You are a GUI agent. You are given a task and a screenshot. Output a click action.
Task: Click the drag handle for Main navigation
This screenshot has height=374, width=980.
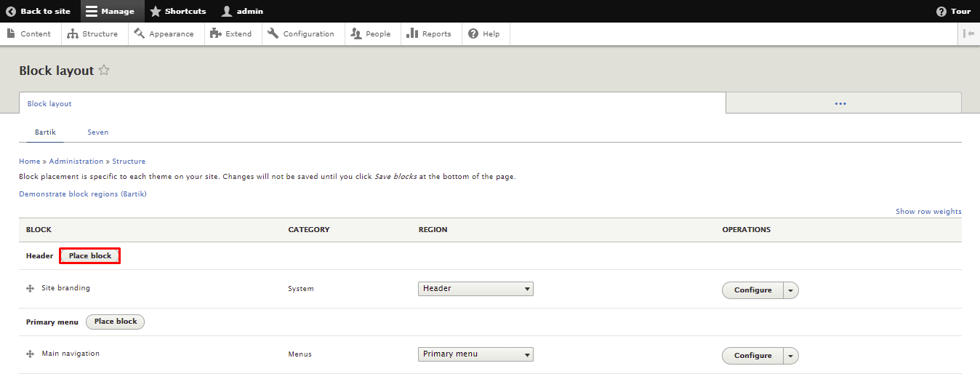pyautogui.click(x=30, y=354)
